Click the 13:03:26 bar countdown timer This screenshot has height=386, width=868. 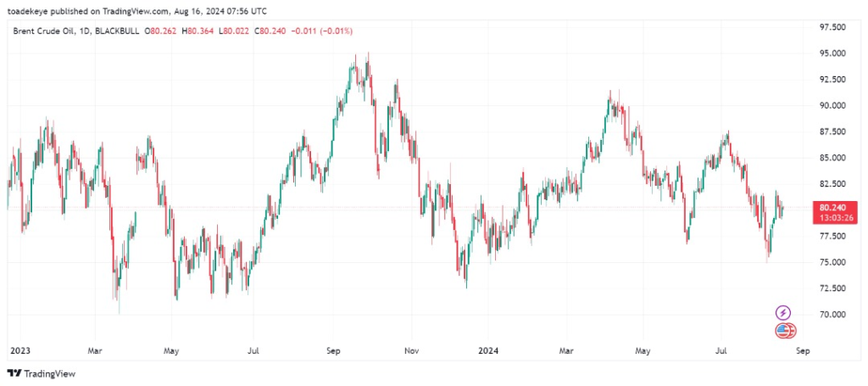tap(828, 217)
